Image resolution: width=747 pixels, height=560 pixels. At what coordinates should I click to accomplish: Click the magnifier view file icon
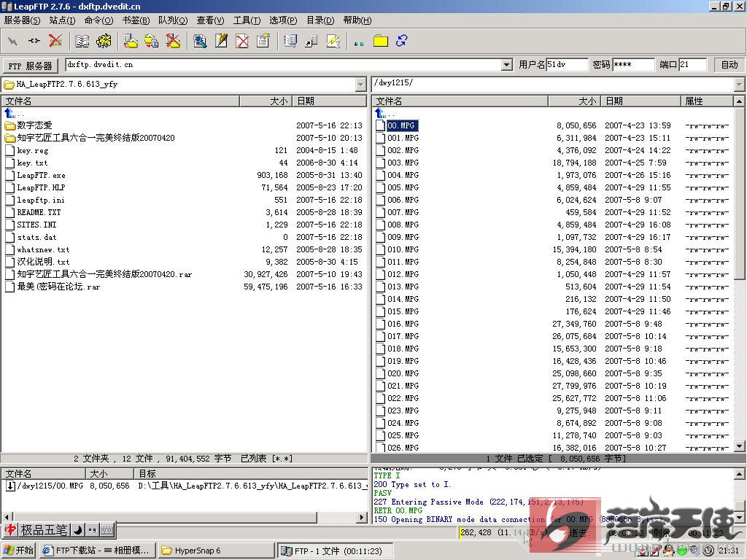point(200,42)
